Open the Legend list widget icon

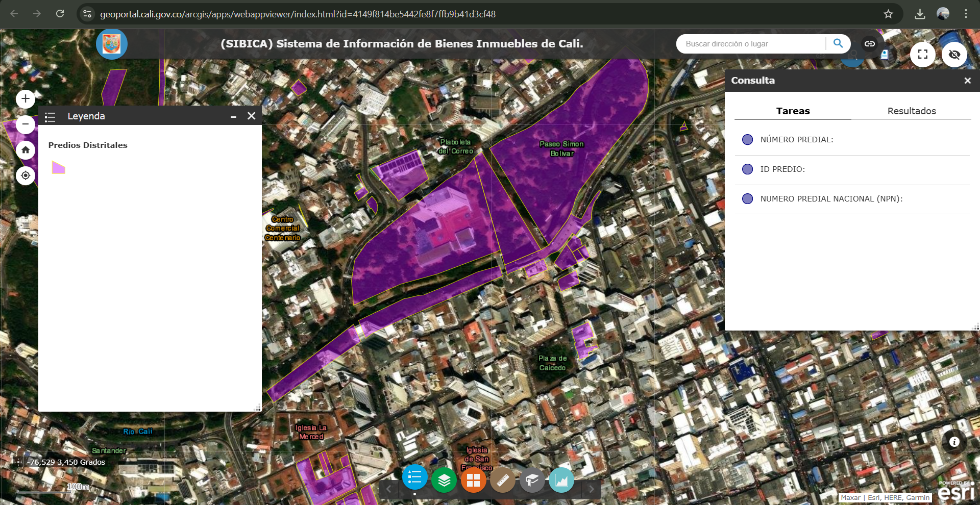pyautogui.click(x=414, y=478)
